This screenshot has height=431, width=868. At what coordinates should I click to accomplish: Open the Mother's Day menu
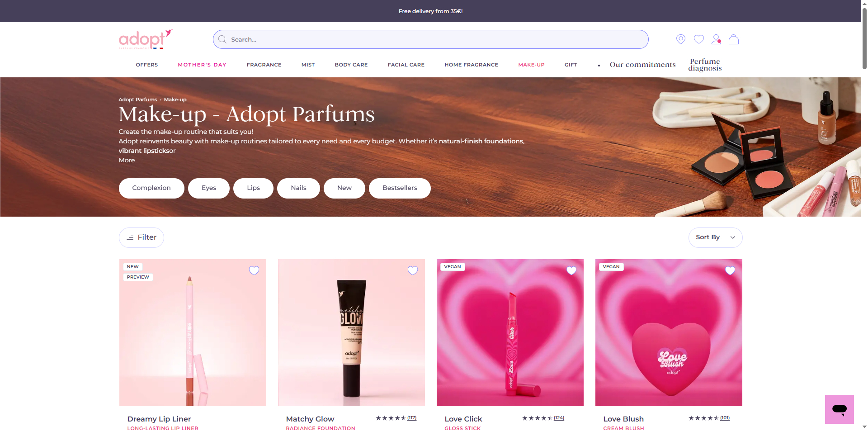202,65
